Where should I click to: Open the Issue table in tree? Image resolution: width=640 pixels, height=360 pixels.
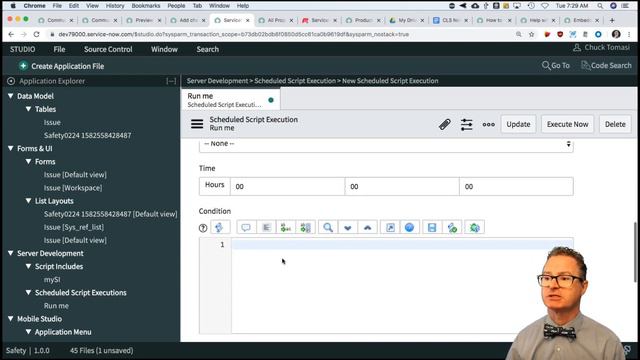(52, 122)
